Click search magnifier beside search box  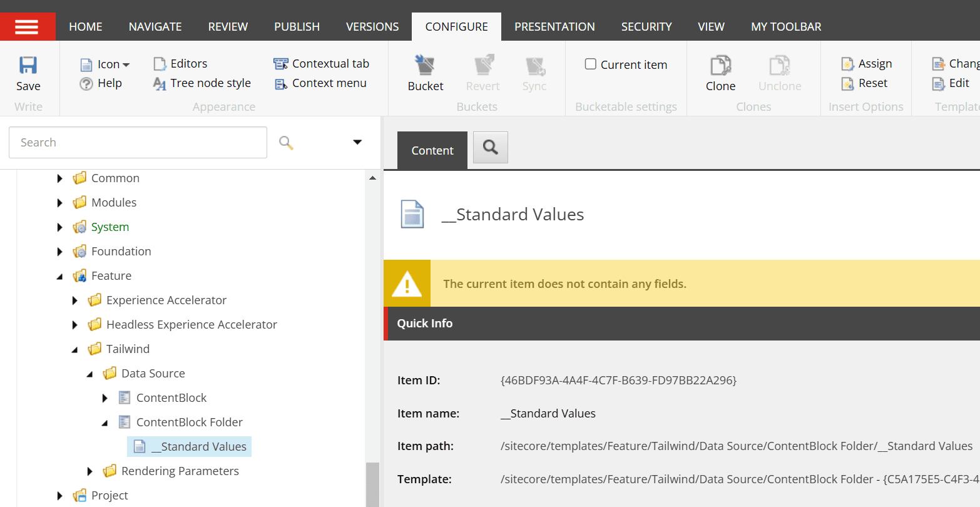pyautogui.click(x=286, y=143)
